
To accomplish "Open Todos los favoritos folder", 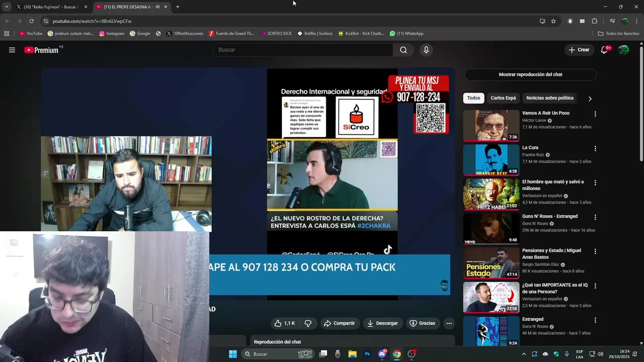I will tap(618, 34).
